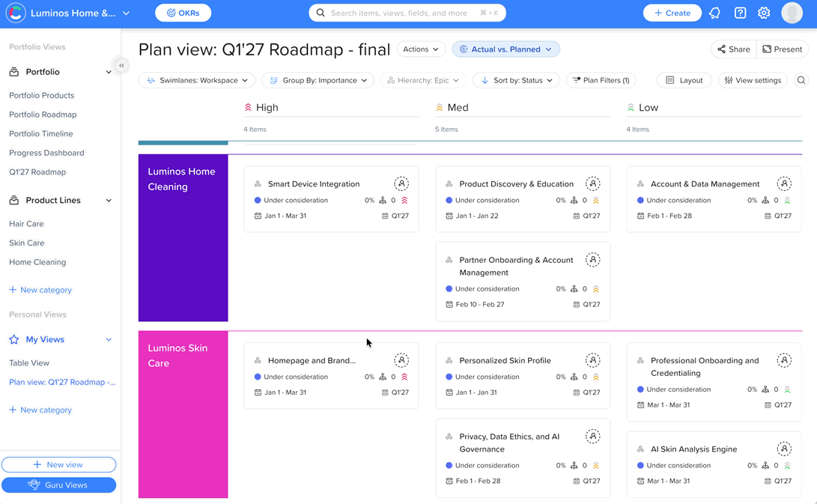
Task: Open the notifications bell icon
Action: coord(714,13)
